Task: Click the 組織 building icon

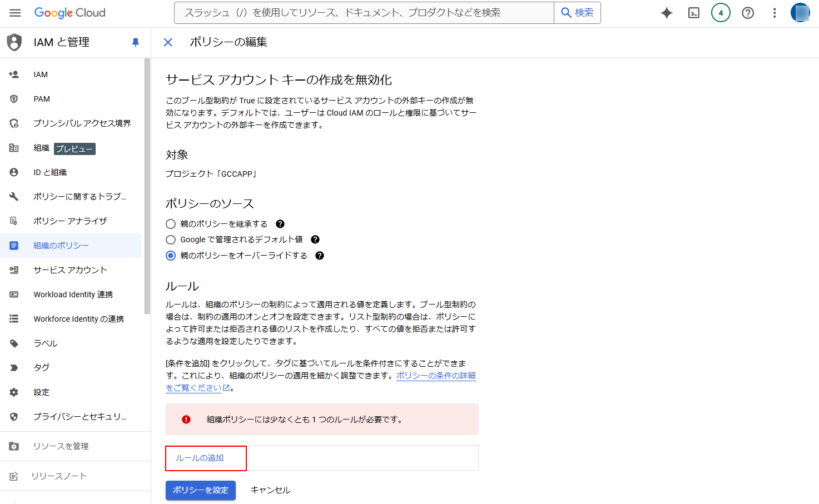Action: (14, 148)
